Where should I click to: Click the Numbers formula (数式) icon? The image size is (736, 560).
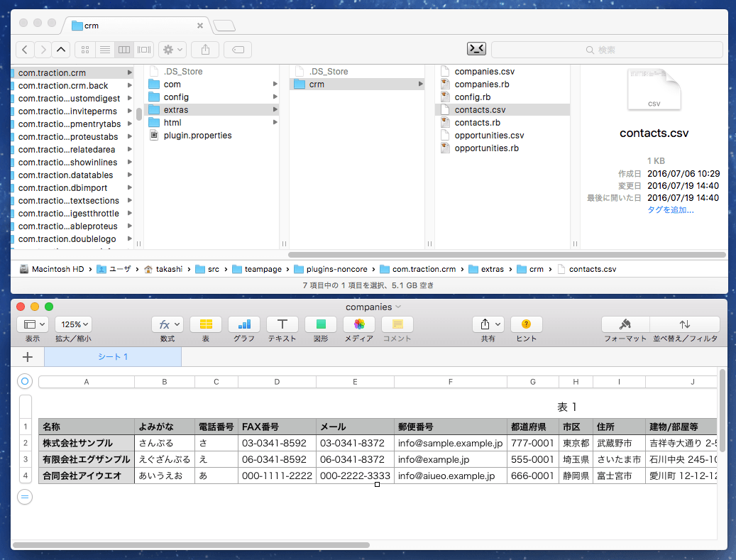pos(167,324)
